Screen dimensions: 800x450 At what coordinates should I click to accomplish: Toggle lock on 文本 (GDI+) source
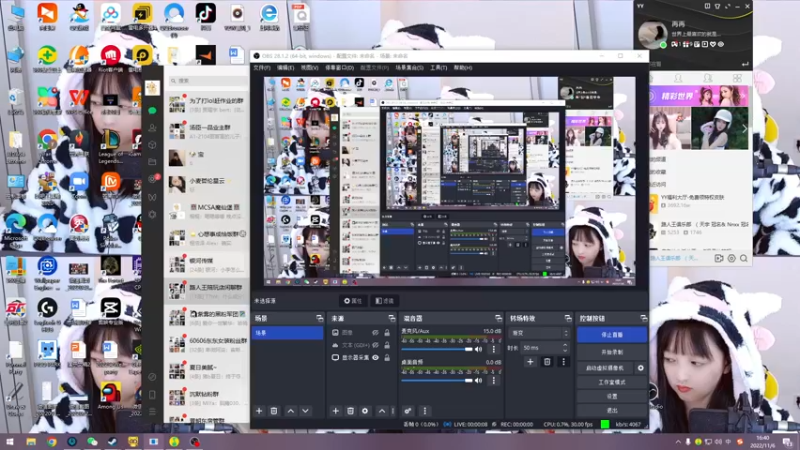[387, 345]
